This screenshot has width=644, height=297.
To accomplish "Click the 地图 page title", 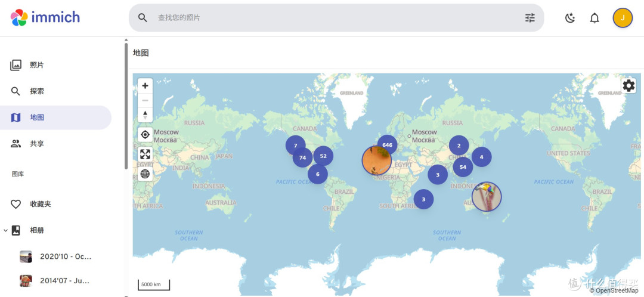I will [141, 53].
